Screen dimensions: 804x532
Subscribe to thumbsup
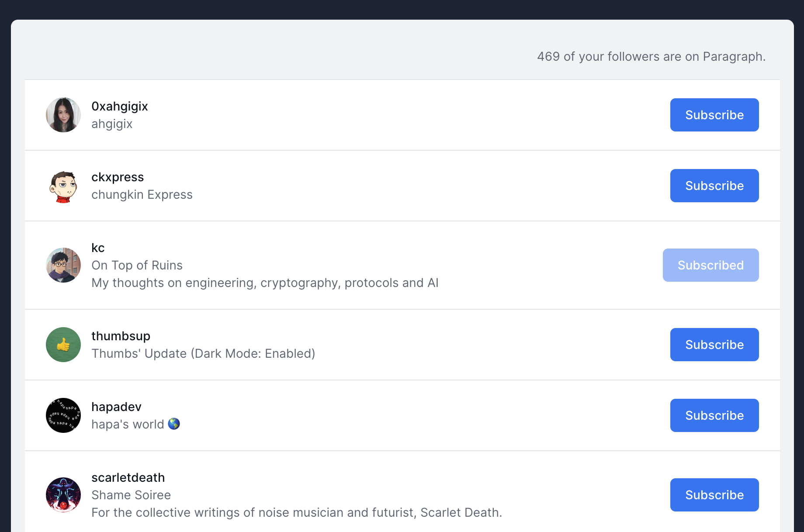[x=714, y=345]
